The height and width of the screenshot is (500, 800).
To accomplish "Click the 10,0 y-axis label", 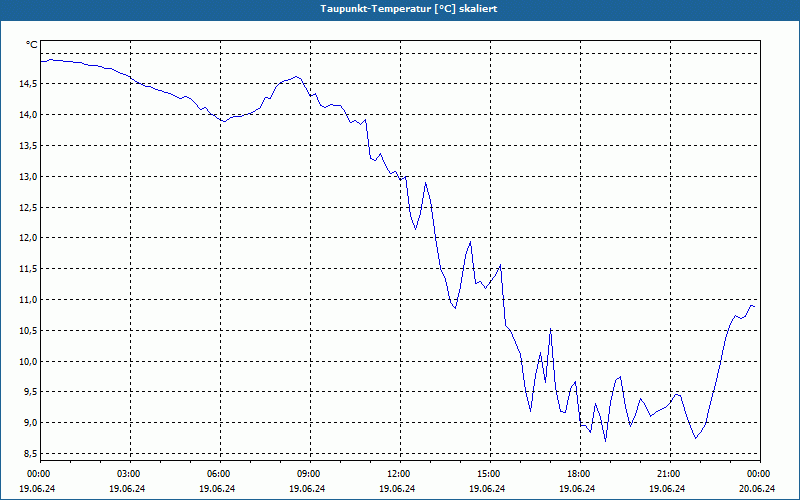I will [28, 362].
